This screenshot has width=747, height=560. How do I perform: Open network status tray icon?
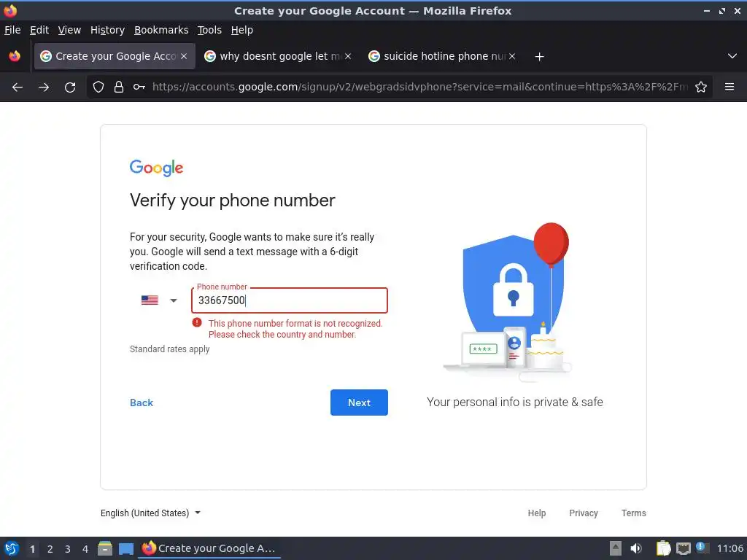click(x=683, y=548)
